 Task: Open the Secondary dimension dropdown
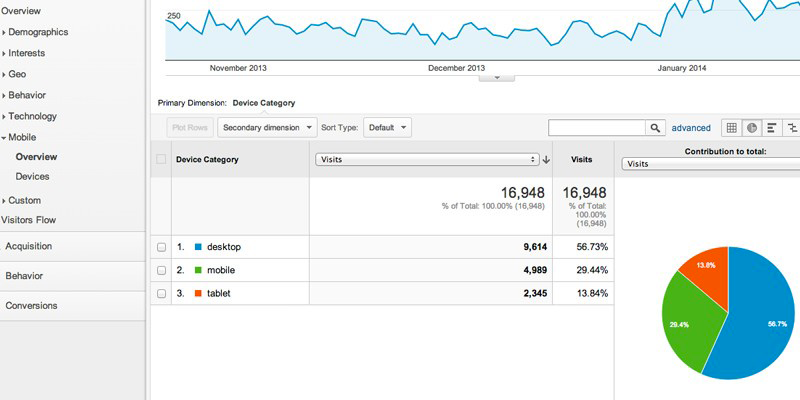(x=267, y=128)
